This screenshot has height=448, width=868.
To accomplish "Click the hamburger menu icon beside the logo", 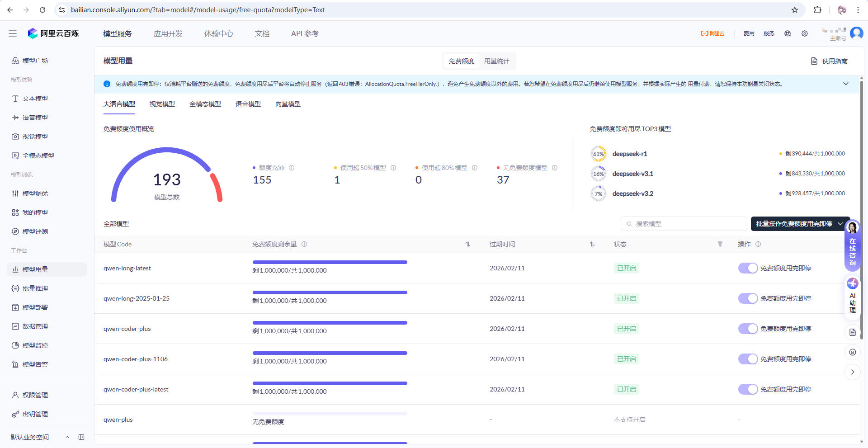I will (x=13, y=33).
